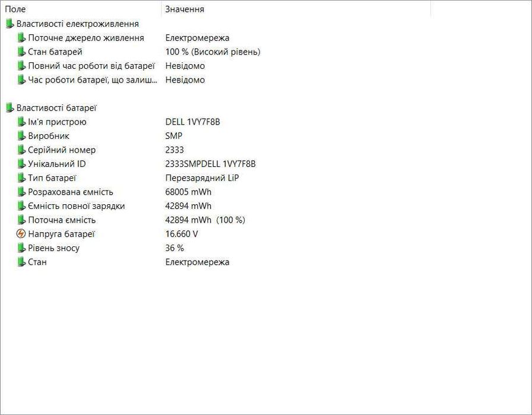Click the SMP manufacturer value
Viewport: 532px width, 415px height.
pos(174,136)
